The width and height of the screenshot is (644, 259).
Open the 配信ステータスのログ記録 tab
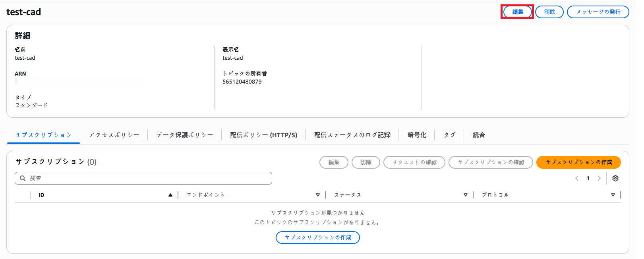352,135
